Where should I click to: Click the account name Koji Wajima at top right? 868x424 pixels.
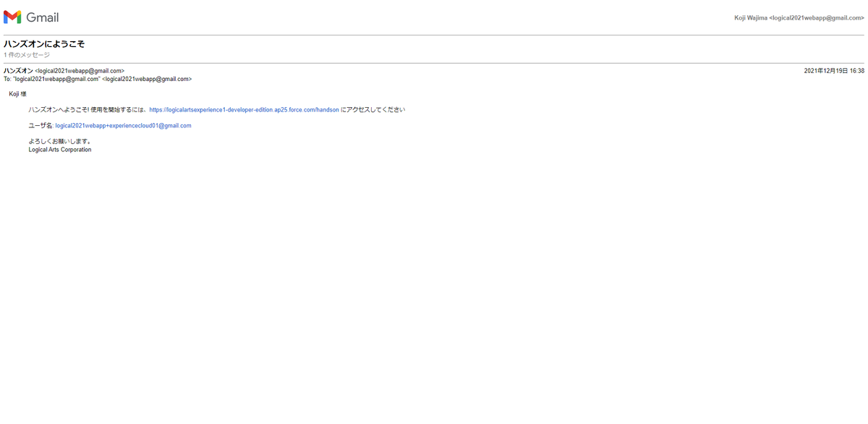(x=751, y=17)
